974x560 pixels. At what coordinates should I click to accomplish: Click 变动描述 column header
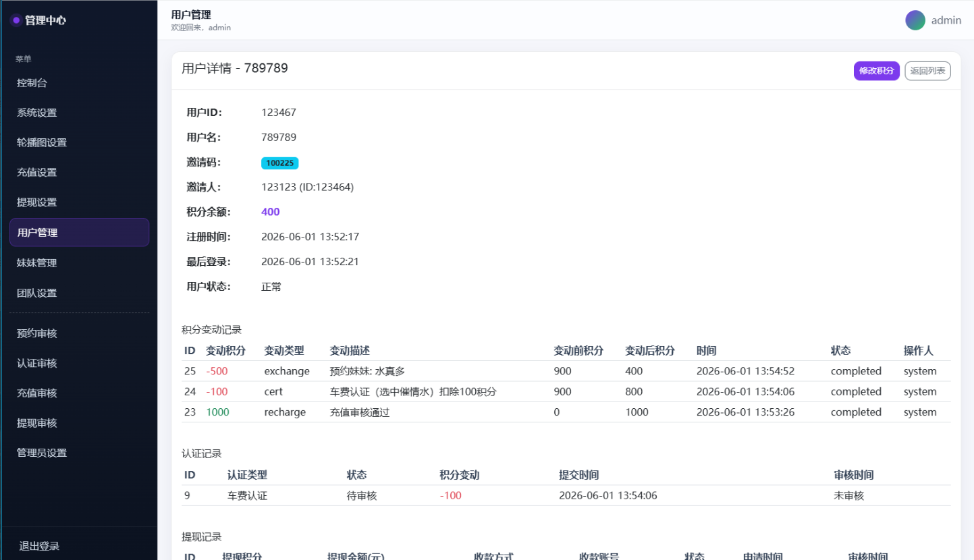click(350, 351)
